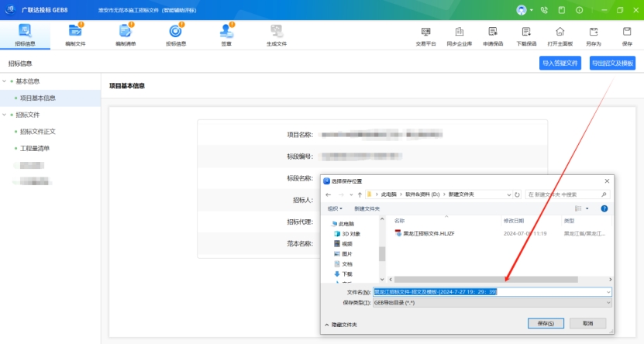The image size is (644, 344).
Task: Open the 生成文件 step icon
Action: (x=277, y=33)
